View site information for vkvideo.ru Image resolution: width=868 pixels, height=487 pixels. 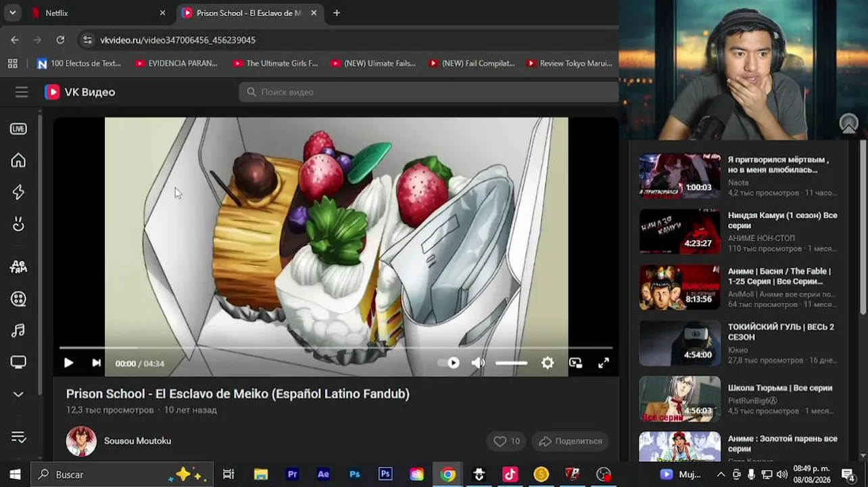pyautogui.click(x=87, y=40)
